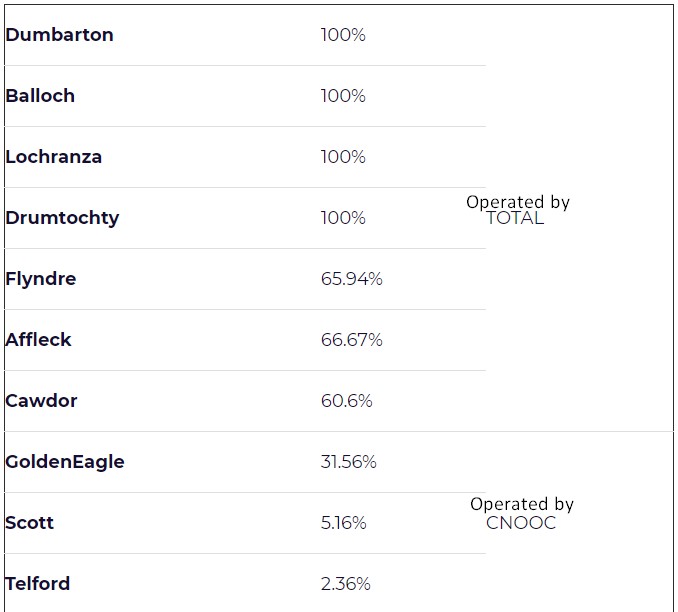Click the Lochranza field name
Screen dimensions: 678x612
[54, 157]
